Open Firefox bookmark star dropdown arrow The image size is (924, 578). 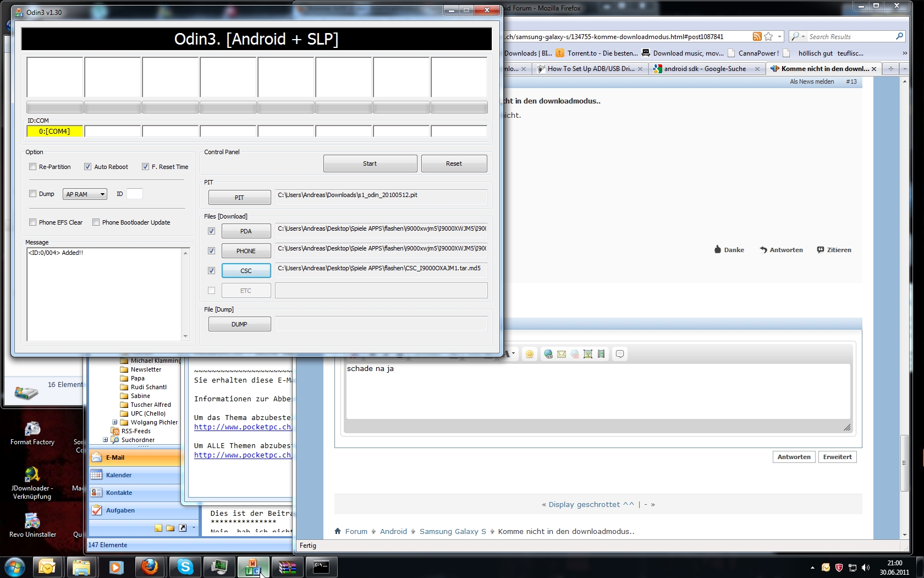coord(779,36)
